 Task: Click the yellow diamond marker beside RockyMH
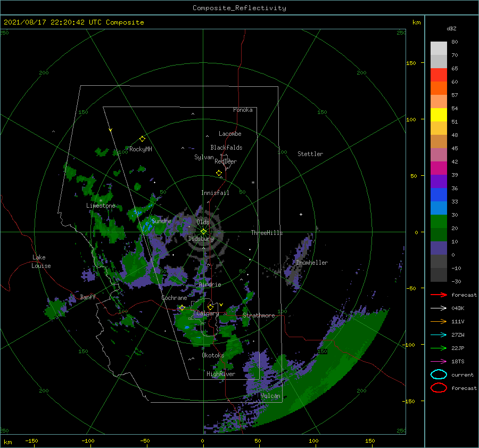[x=142, y=139]
